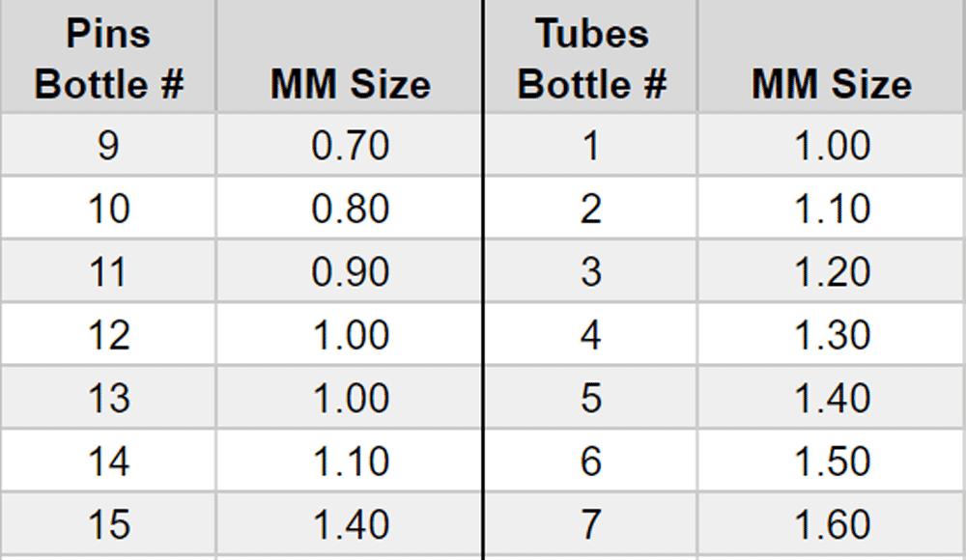Select the 0.90 MM size cell
The image size is (966, 560).
350,272
